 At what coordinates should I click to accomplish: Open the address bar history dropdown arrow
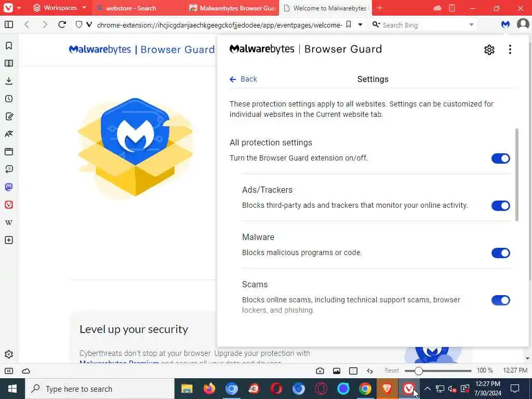360,24
